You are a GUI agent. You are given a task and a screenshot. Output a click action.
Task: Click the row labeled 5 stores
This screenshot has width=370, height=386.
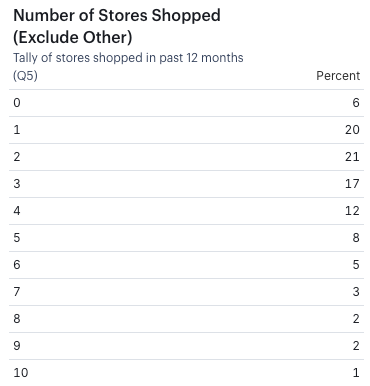pyautogui.click(x=186, y=238)
